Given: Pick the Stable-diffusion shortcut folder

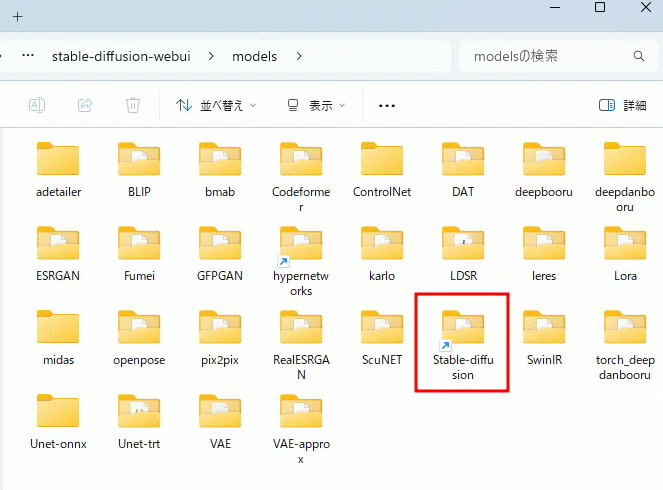Looking at the screenshot, I should 463,345.
